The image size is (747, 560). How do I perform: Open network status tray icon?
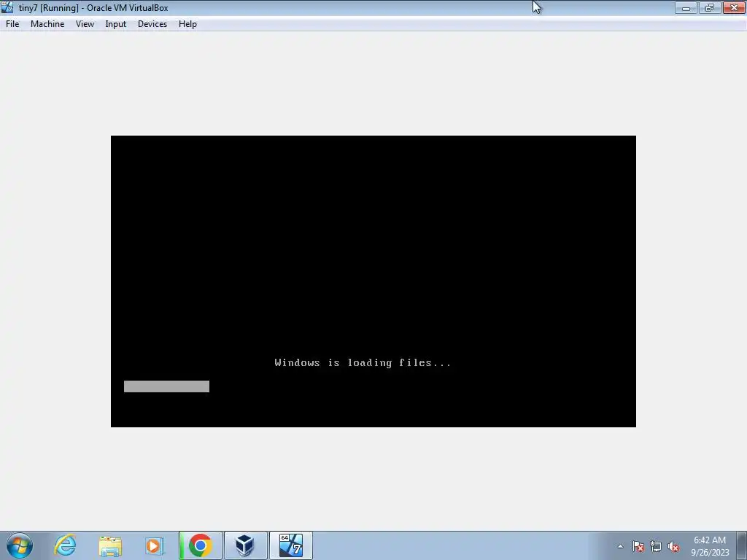[x=656, y=546]
